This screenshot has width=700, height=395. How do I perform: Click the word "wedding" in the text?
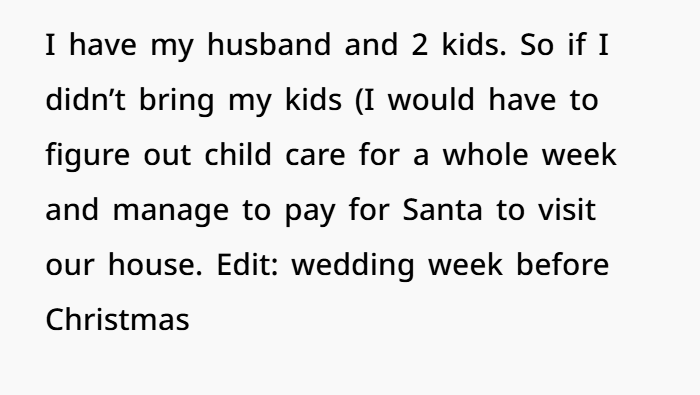[x=353, y=266]
